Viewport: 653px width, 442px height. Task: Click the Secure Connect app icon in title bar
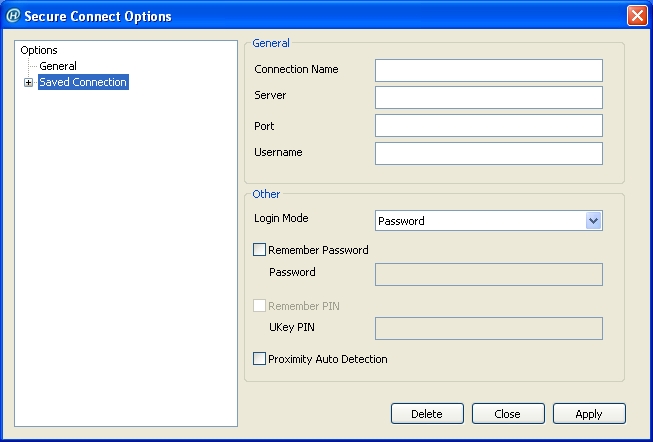(x=13, y=16)
